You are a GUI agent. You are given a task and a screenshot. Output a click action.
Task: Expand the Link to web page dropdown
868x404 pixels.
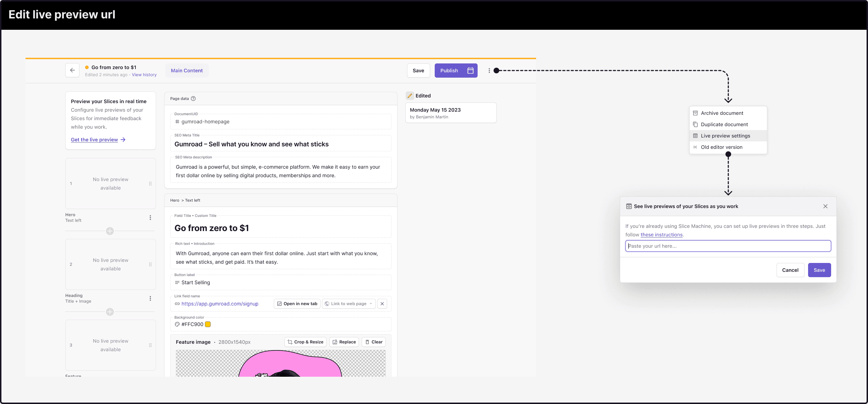(349, 304)
